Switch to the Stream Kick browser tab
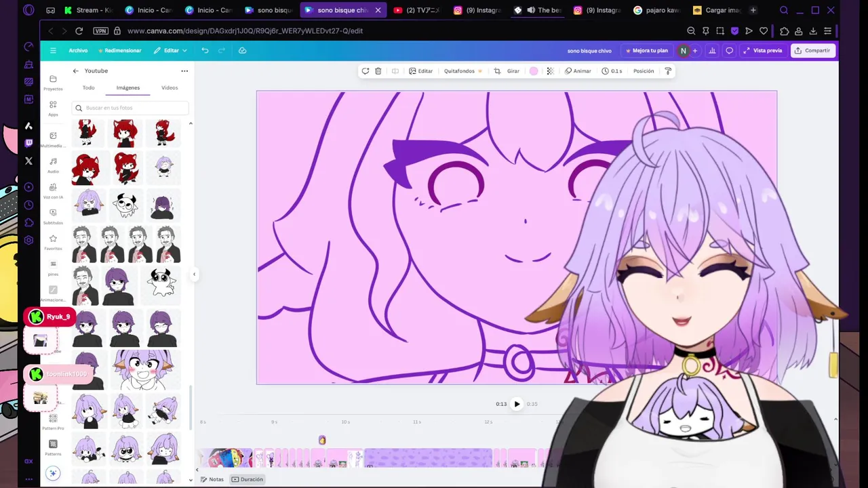Viewport: 868px width, 488px height. (88, 10)
